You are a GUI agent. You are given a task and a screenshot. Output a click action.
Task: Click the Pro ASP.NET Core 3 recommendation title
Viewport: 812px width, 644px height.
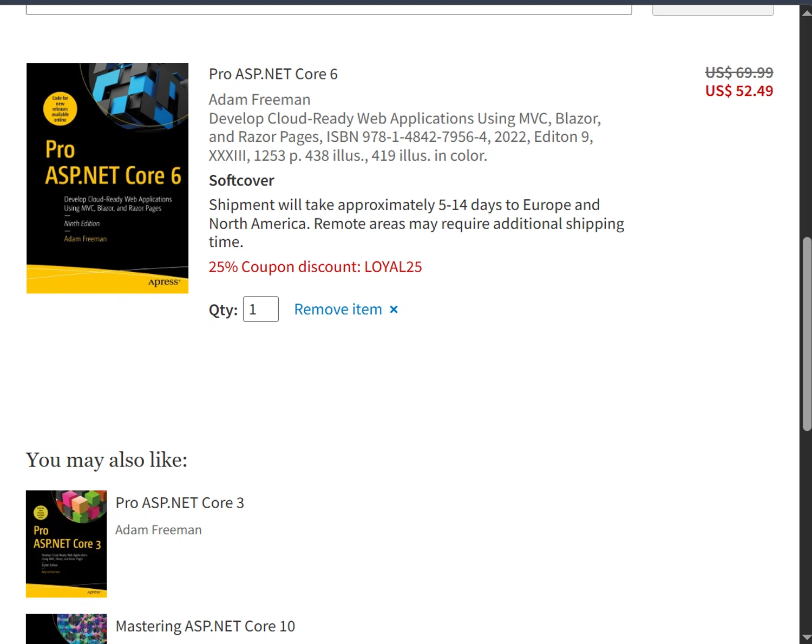tap(180, 503)
